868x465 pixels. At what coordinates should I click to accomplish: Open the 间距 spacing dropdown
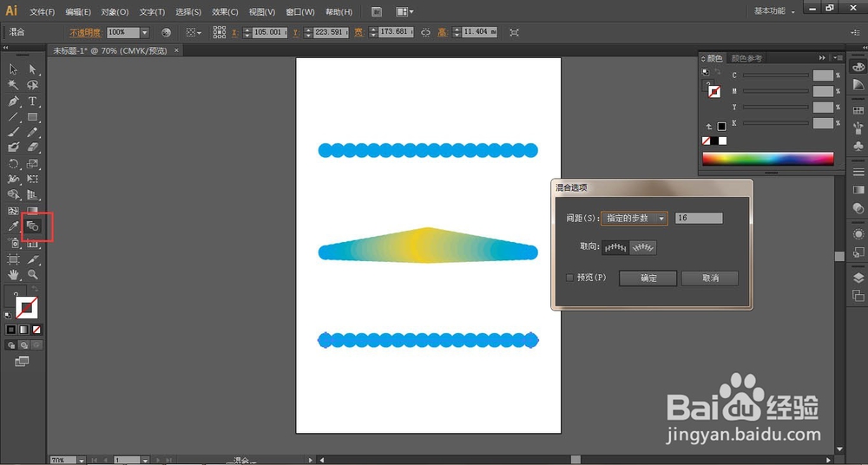[635, 218]
